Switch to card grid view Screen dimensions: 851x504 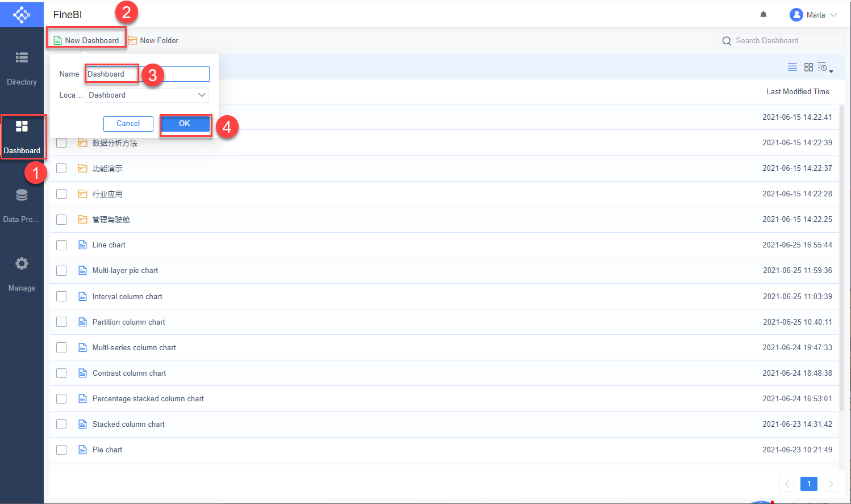[x=808, y=67]
